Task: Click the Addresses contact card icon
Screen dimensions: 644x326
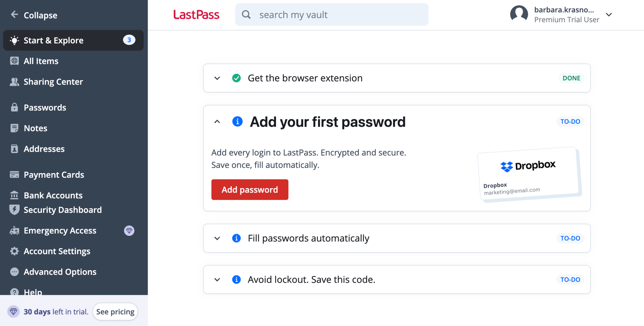Action: (x=14, y=149)
